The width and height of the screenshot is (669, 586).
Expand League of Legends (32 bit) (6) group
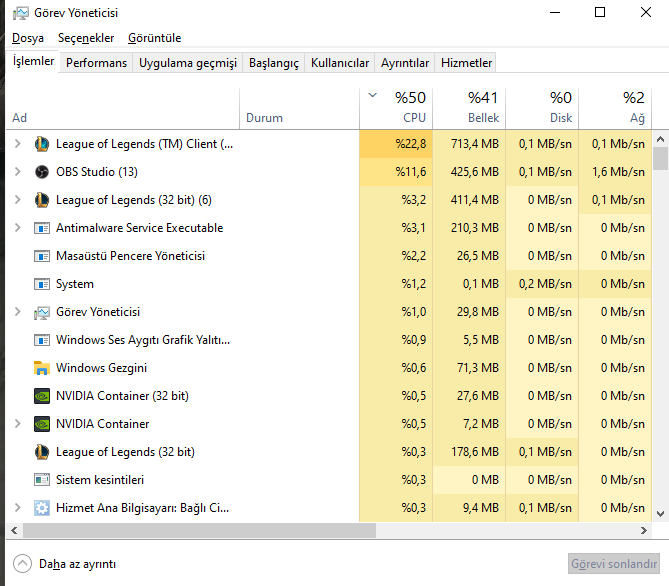17,200
